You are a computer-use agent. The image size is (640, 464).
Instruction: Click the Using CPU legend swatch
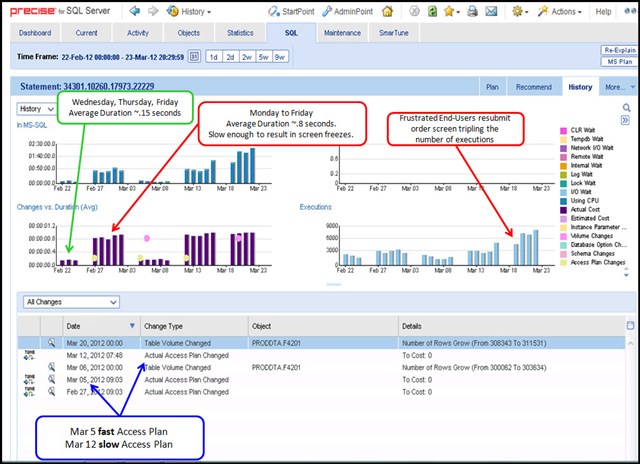coord(564,201)
